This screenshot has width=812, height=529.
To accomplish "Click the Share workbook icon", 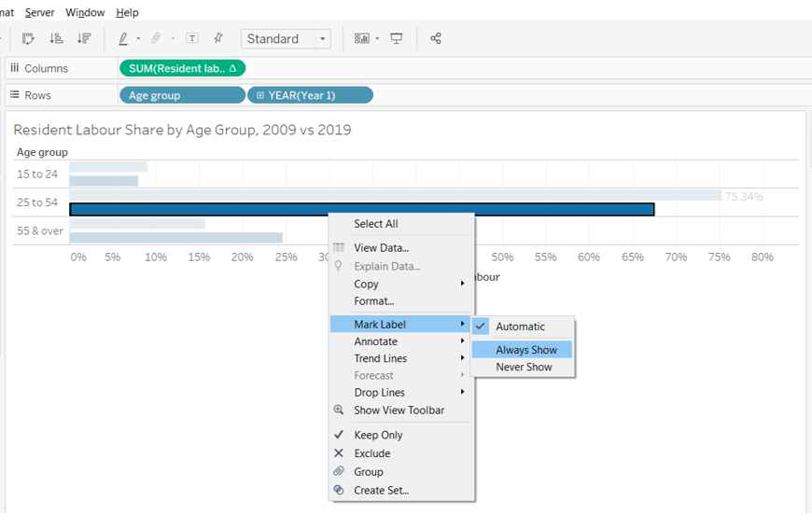I will click(436, 38).
